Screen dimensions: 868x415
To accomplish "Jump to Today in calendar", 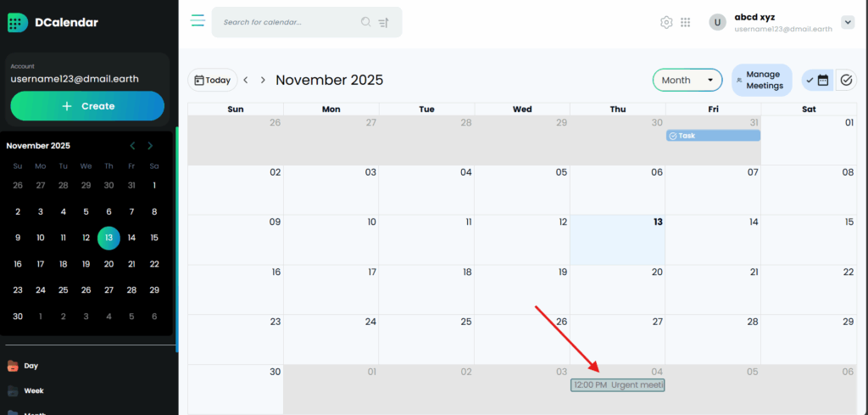I will [212, 80].
